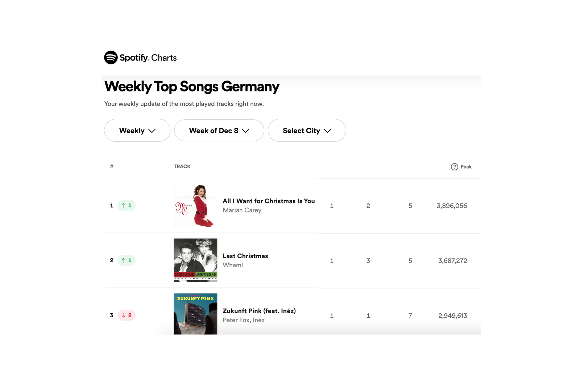Click the artist name Peter Fox, Inéz
580x392 pixels.
243,320
